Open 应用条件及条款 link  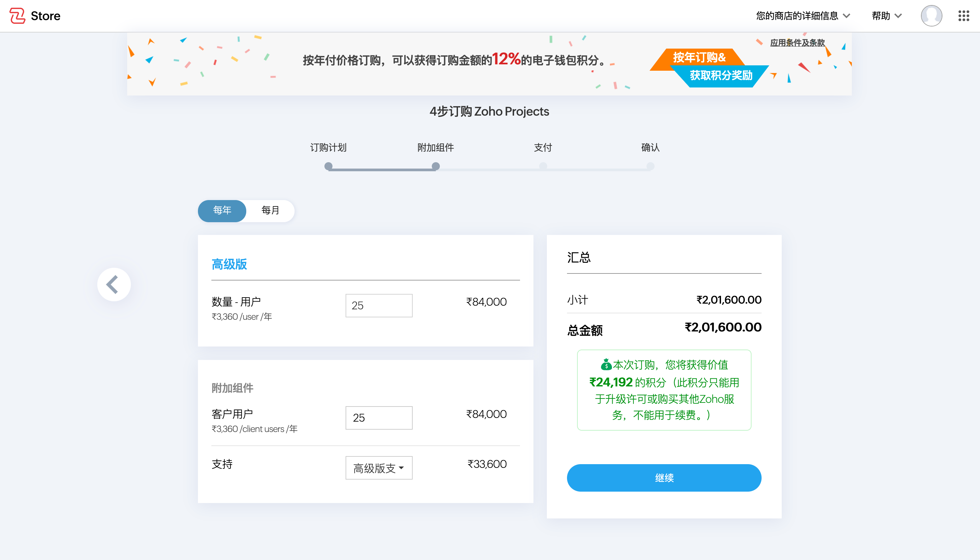(797, 43)
